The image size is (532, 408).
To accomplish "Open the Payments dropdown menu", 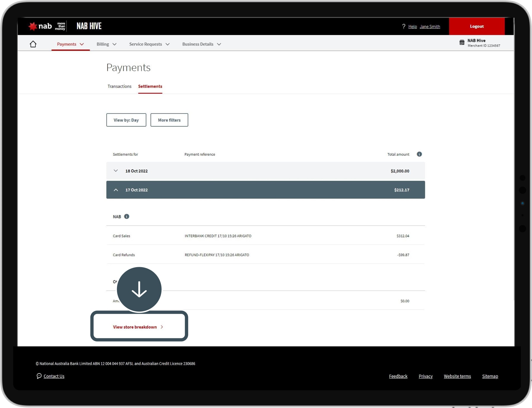I will point(70,44).
